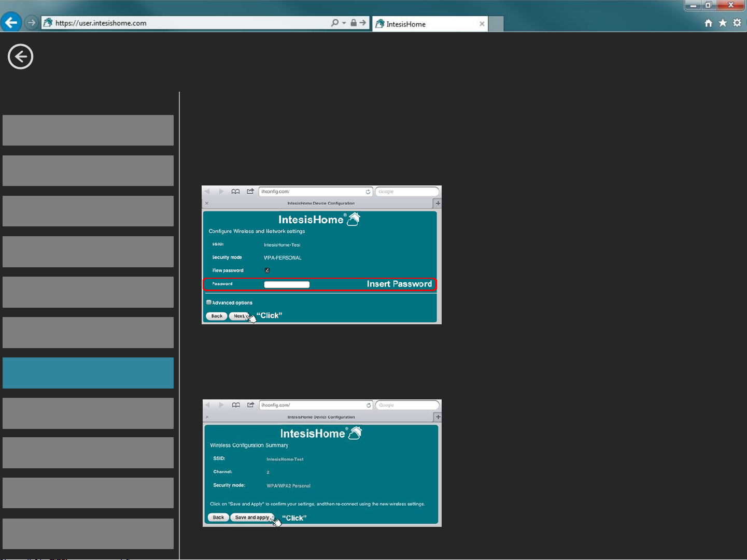Click the IntesisHome logo in the upper screenshot
The image size is (747, 560).
click(319, 219)
